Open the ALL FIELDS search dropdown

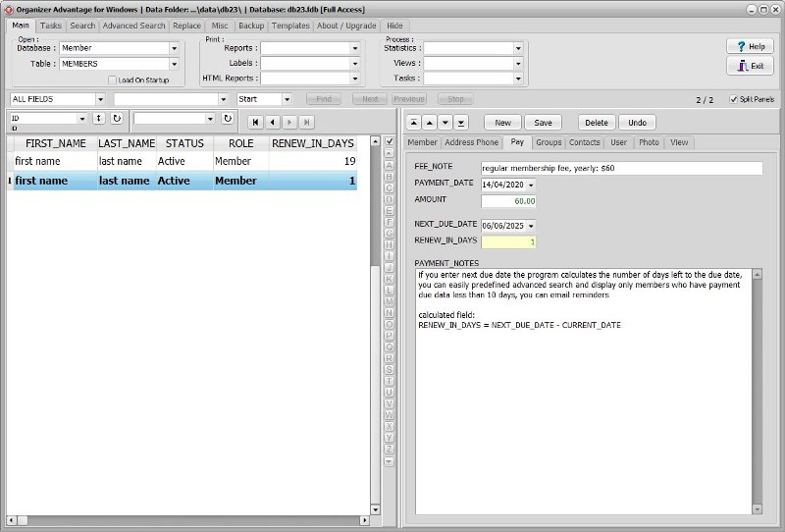point(100,99)
